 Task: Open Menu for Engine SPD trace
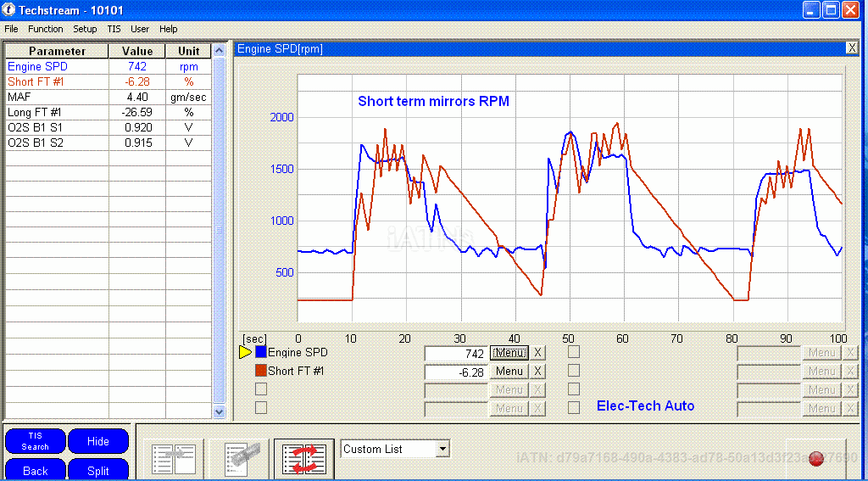pyautogui.click(x=509, y=353)
